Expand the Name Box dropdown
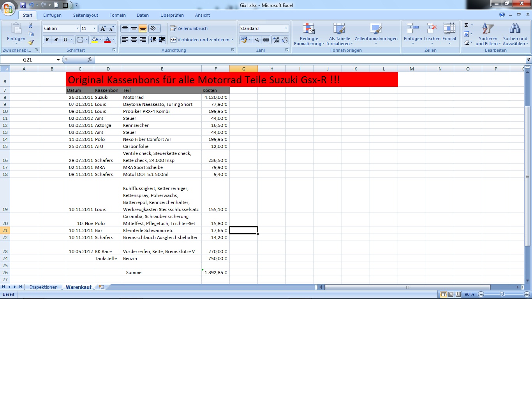The width and height of the screenshot is (532, 415). (58, 60)
